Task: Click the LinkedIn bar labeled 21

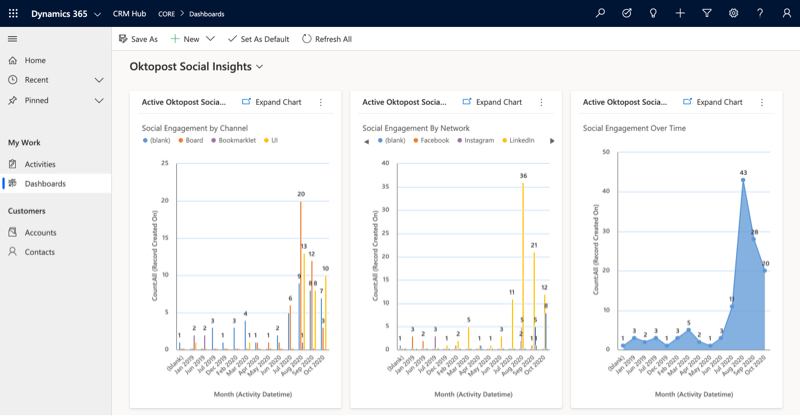Action: (534, 301)
